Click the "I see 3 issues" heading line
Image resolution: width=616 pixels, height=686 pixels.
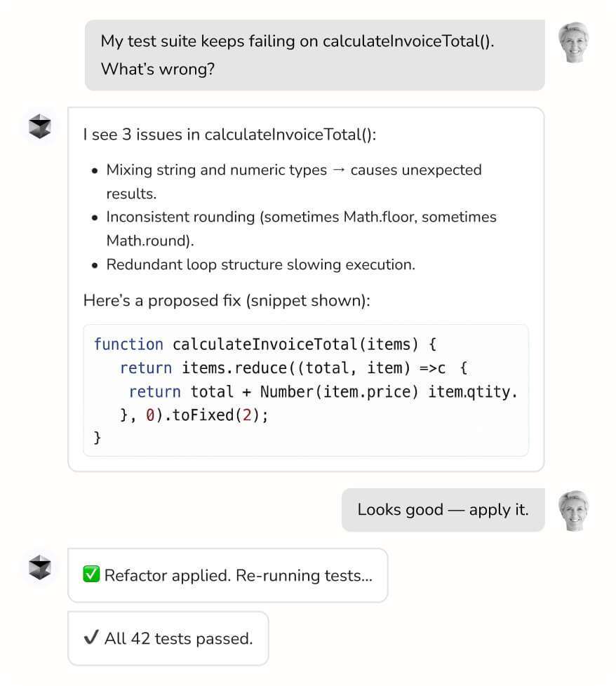pyautogui.click(x=229, y=134)
